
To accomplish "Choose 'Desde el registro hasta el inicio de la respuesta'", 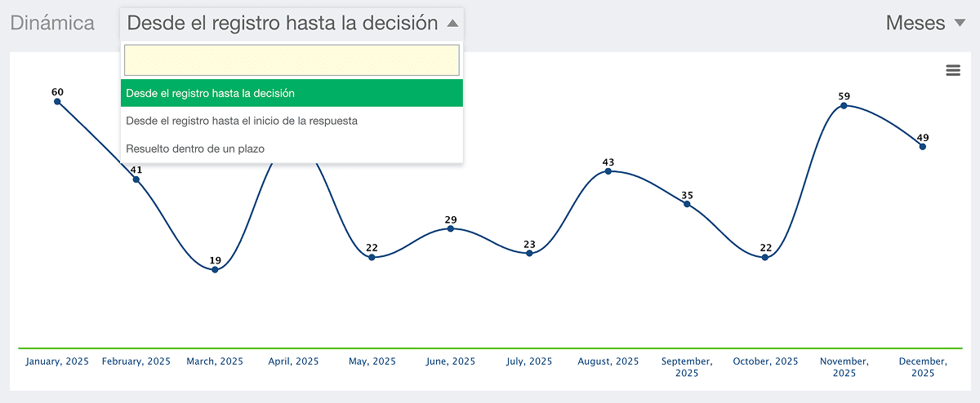I will click(292, 121).
